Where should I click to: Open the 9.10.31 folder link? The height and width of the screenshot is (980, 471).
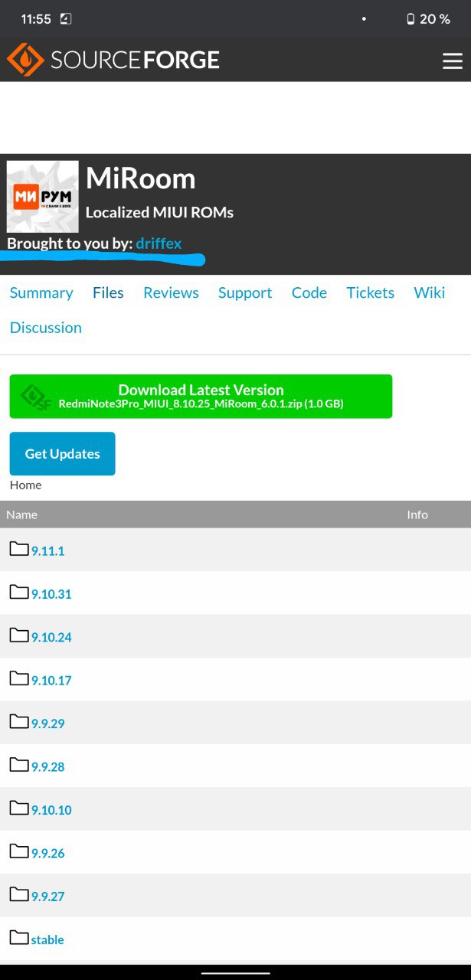tap(51, 594)
